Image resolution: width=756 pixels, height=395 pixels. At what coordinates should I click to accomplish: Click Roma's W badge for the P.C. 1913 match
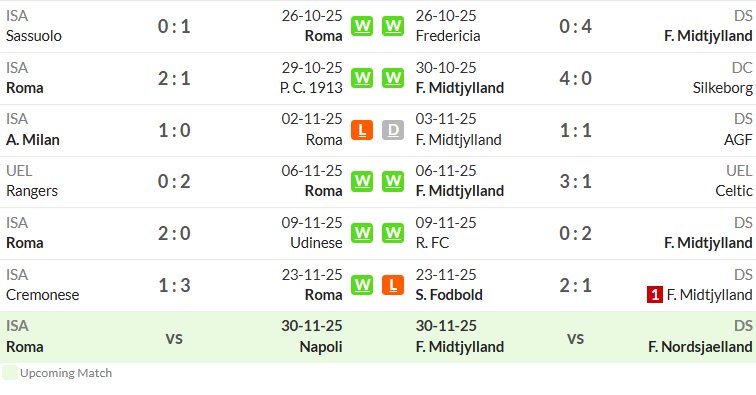point(362,78)
